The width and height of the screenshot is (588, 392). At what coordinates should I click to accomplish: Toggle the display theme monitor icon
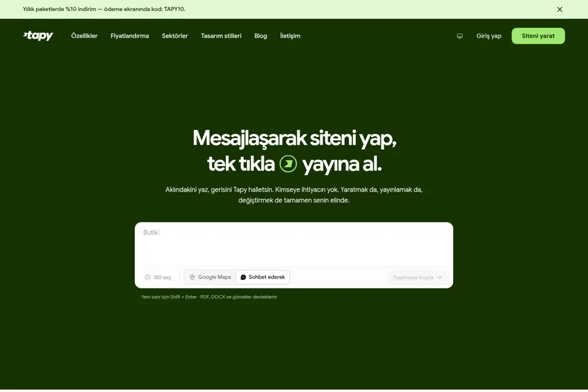point(460,36)
